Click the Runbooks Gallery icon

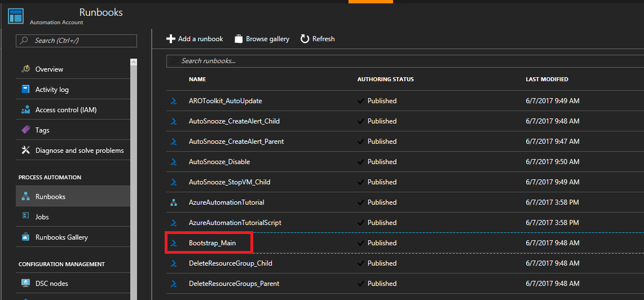(25, 237)
